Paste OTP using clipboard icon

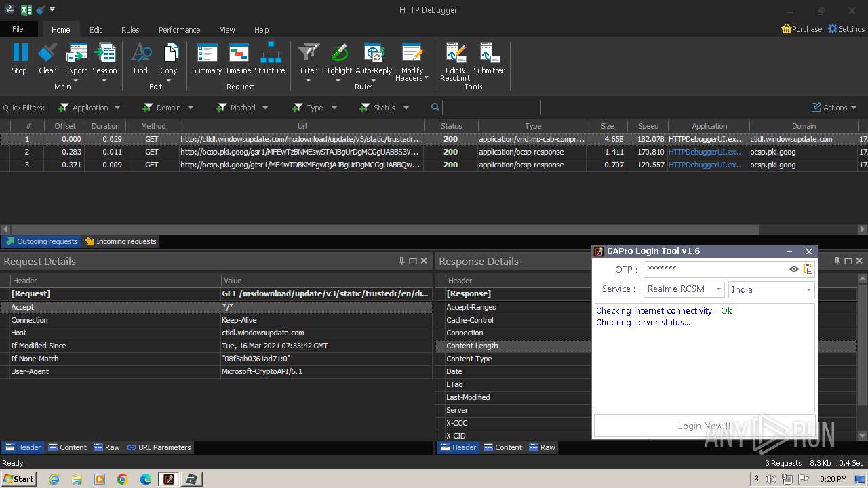[808, 269]
